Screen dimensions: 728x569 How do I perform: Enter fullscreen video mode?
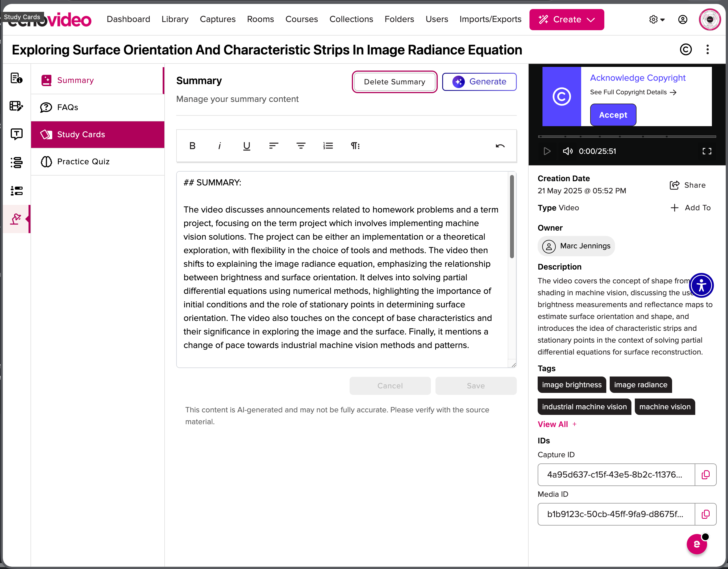pos(707,151)
